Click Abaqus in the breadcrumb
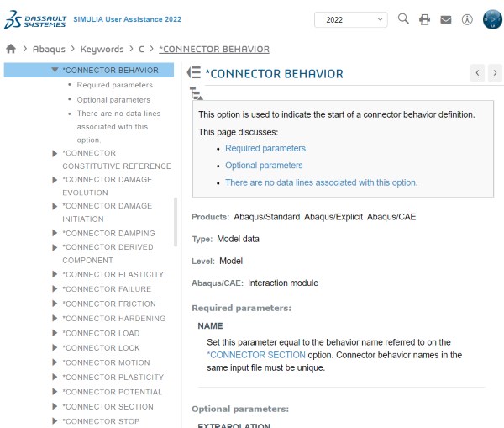 (49, 49)
